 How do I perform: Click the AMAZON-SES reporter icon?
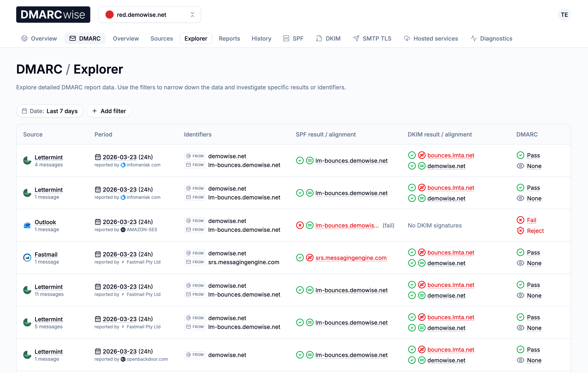122,230
